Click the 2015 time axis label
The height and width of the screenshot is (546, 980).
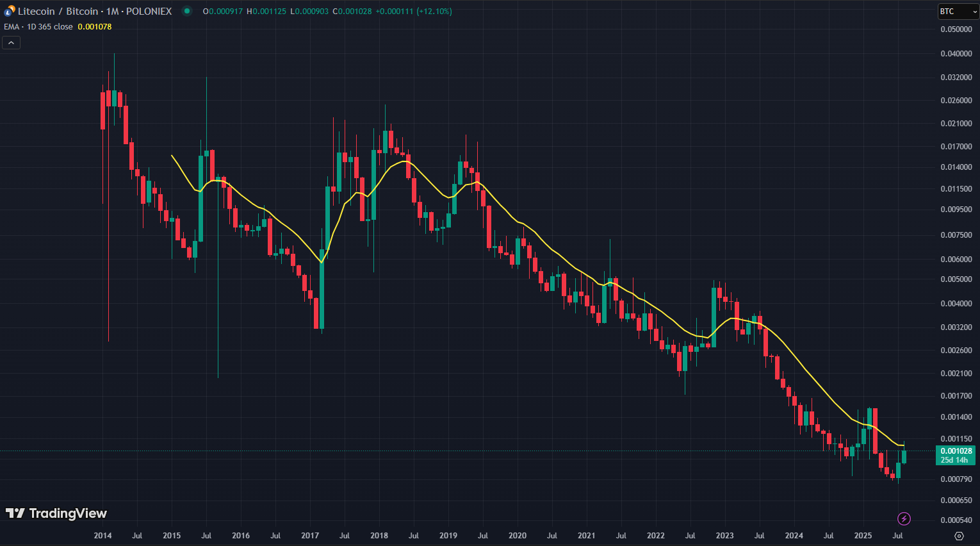tap(172, 536)
